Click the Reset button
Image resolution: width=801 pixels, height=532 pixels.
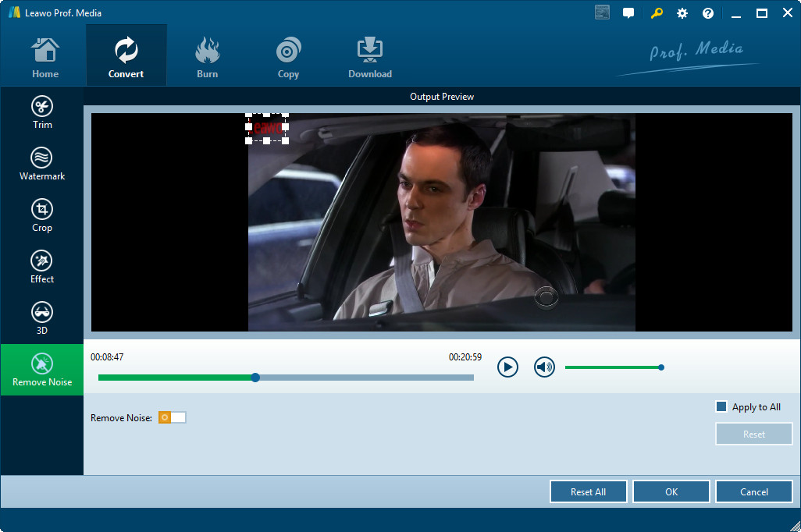pyautogui.click(x=753, y=434)
